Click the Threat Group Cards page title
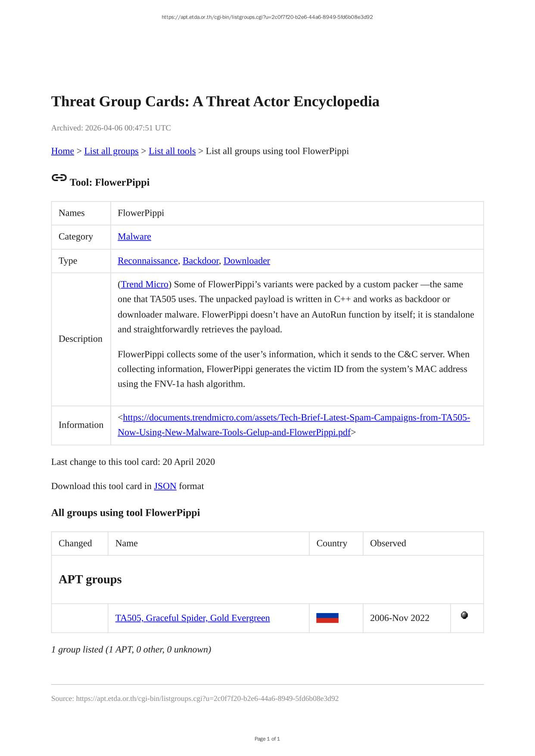This screenshot has width=535, height=756. click(215, 102)
